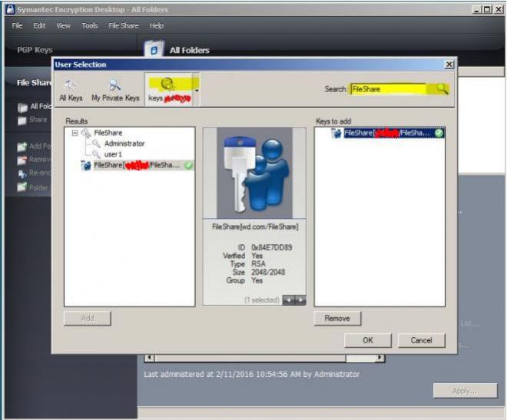
Task: Click left arrow of horizontal scrollbar
Action: (149, 358)
